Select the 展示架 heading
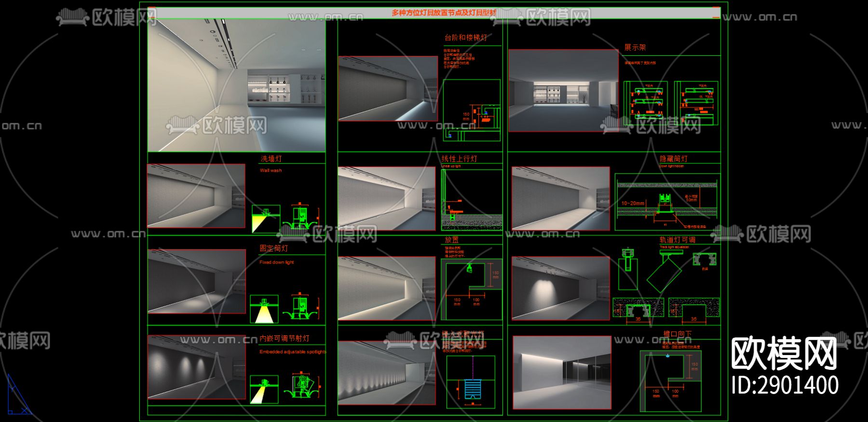Screen dimensions: 868x422 click(635, 47)
